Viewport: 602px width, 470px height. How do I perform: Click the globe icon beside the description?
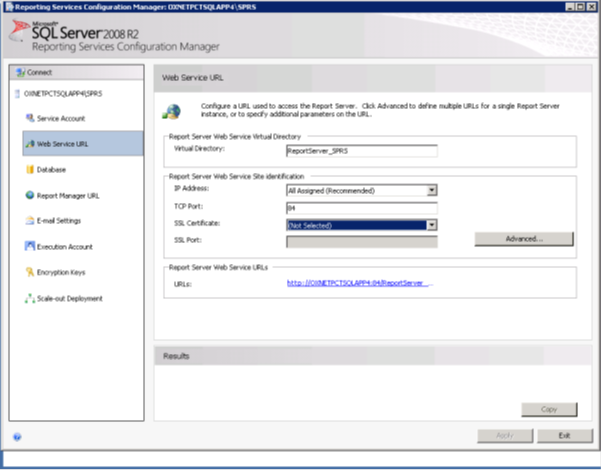click(x=172, y=111)
